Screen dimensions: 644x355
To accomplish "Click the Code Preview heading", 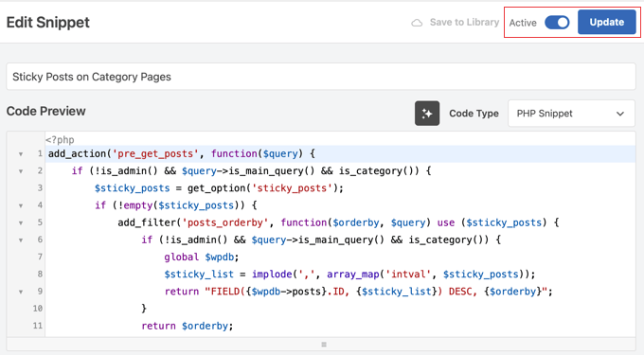I will coord(46,111).
